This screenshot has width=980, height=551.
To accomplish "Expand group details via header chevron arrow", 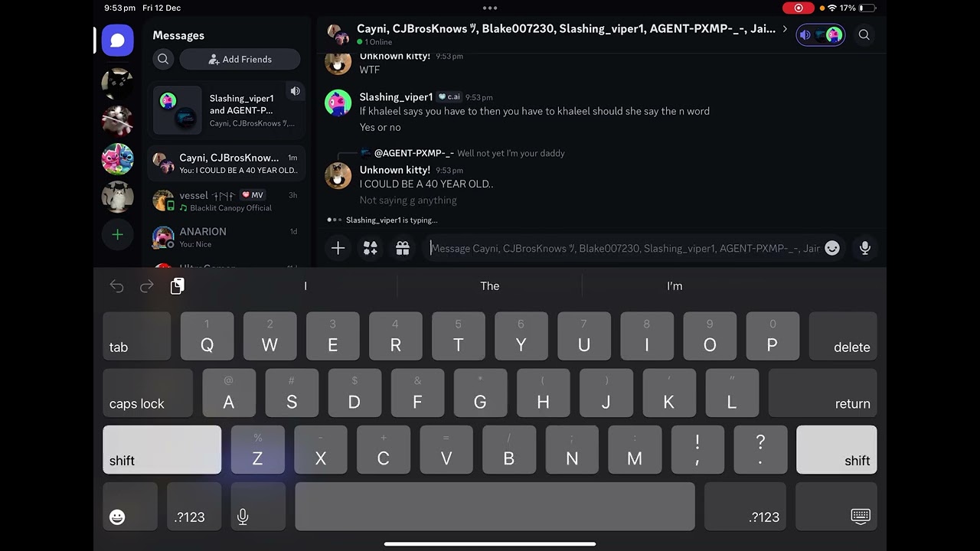I will point(785,29).
